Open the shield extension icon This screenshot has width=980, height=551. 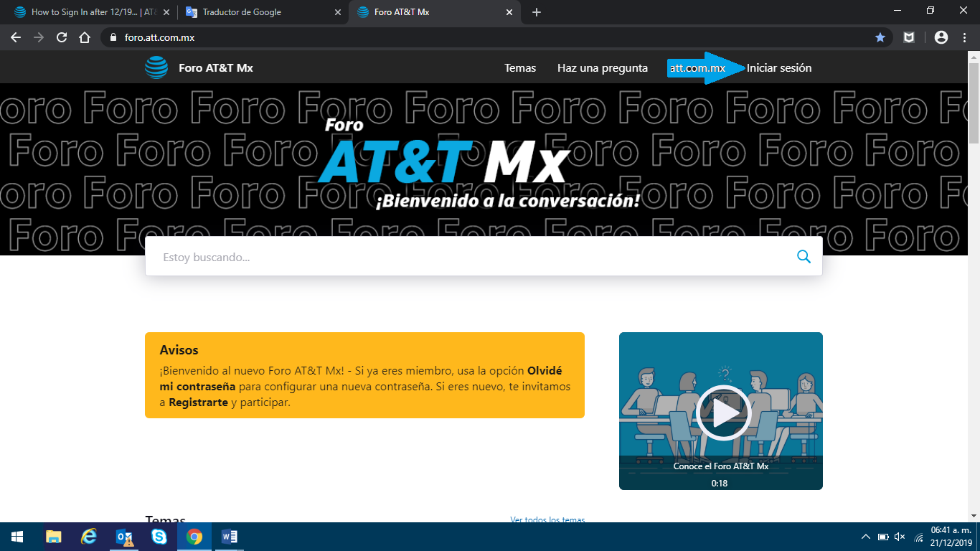[909, 37]
